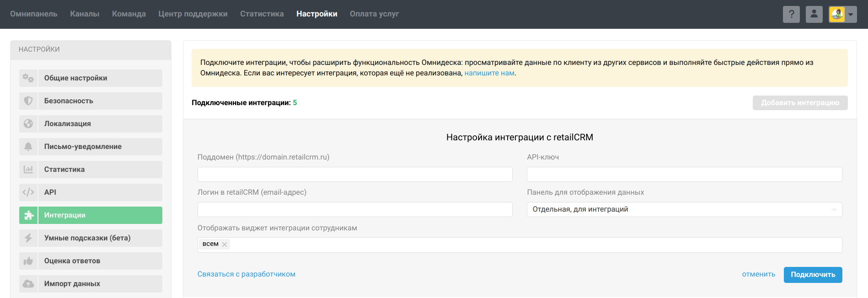868x298 pixels.
Task: Click Связаться с разработчиком link
Action: (246, 274)
